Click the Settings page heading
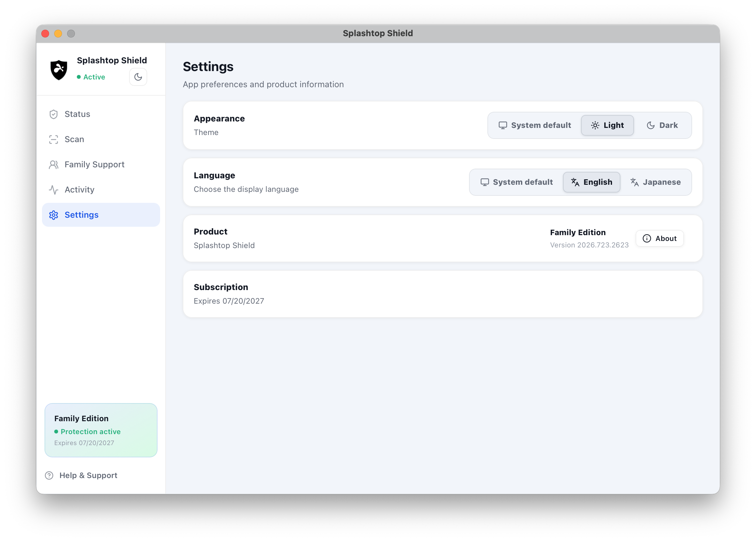756x542 pixels. pyautogui.click(x=208, y=67)
